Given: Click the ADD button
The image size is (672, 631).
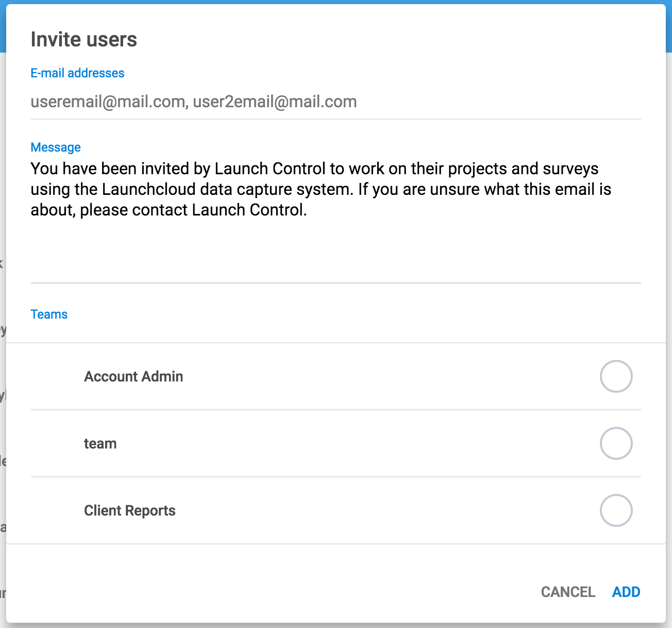Looking at the screenshot, I should point(626,592).
